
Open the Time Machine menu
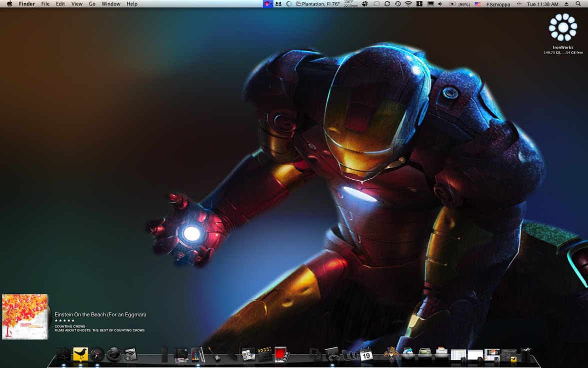[x=397, y=4]
